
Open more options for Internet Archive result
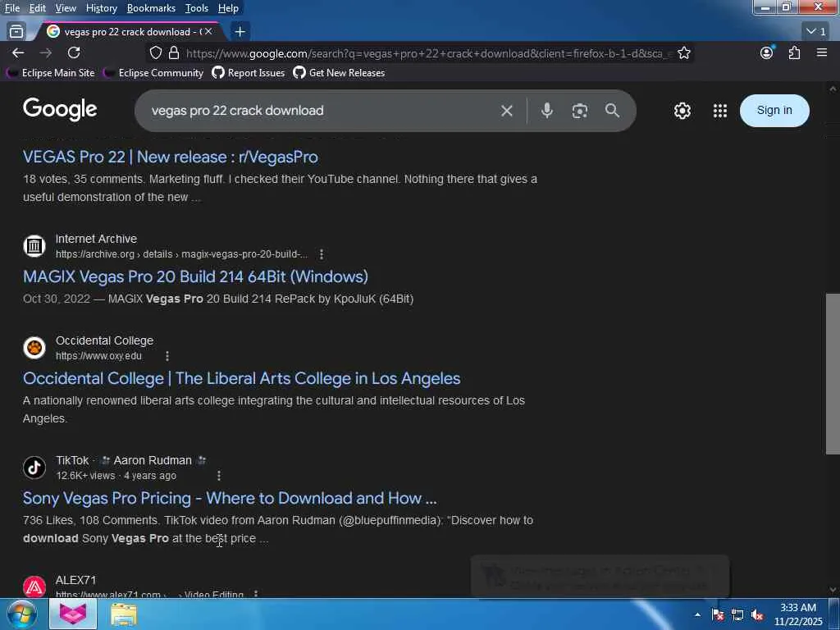[x=322, y=254]
